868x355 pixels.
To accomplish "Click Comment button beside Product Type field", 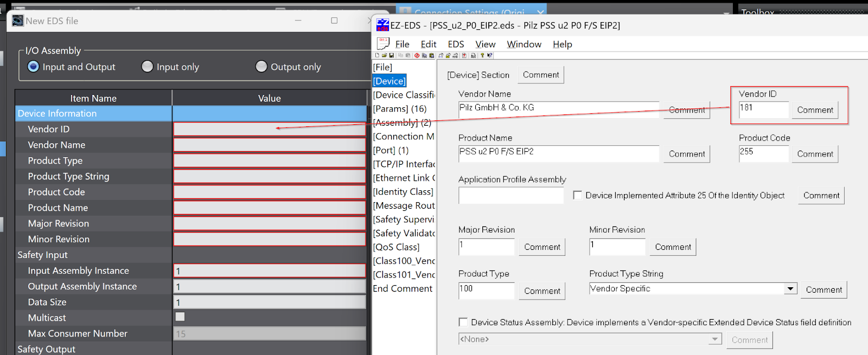I will click(x=542, y=291).
